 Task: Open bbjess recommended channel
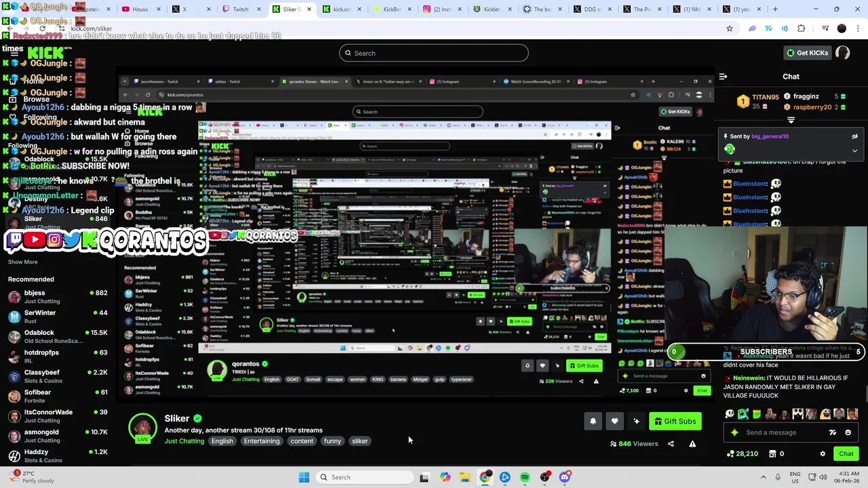(58, 297)
